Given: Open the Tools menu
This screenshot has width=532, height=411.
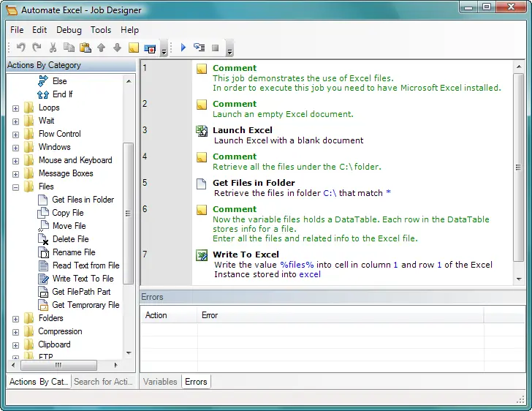Looking at the screenshot, I should [x=101, y=30].
